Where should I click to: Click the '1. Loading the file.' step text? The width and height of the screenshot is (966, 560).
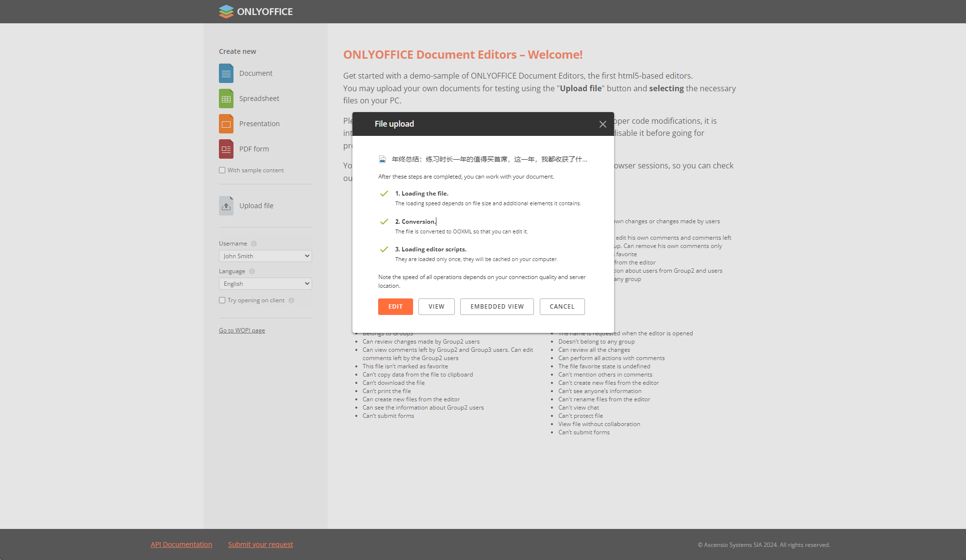coord(422,194)
